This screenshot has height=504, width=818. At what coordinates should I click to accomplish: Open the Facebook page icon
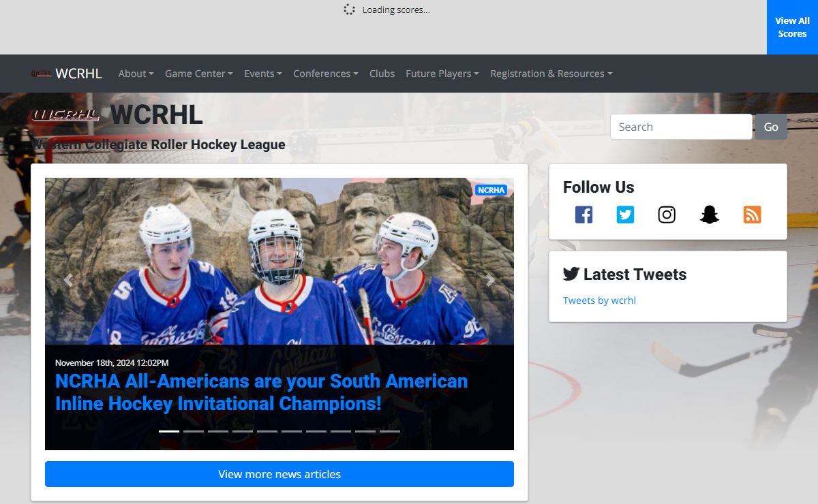pos(584,215)
